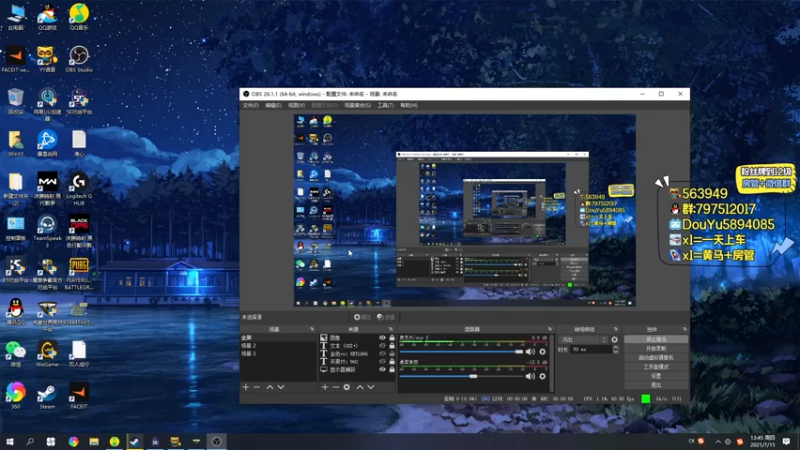Image resolution: width=800 pixels, height=450 pixels.
Task: Select the WeGame desktop icon
Action: [47, 354]
